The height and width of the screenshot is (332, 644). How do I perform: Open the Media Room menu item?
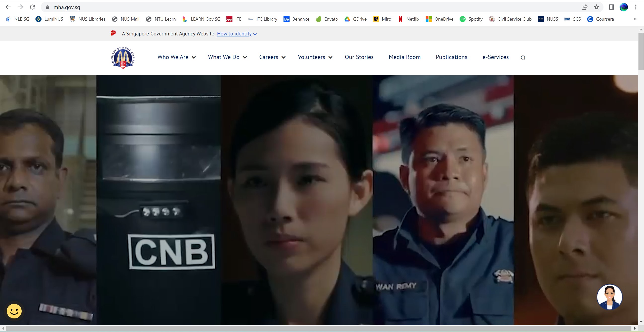405,57
